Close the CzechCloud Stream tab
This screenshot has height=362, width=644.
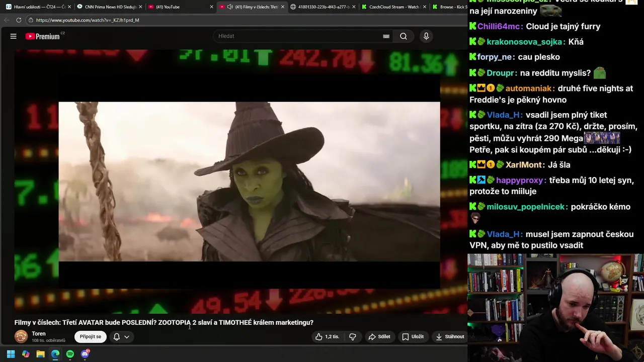(425, 7)
